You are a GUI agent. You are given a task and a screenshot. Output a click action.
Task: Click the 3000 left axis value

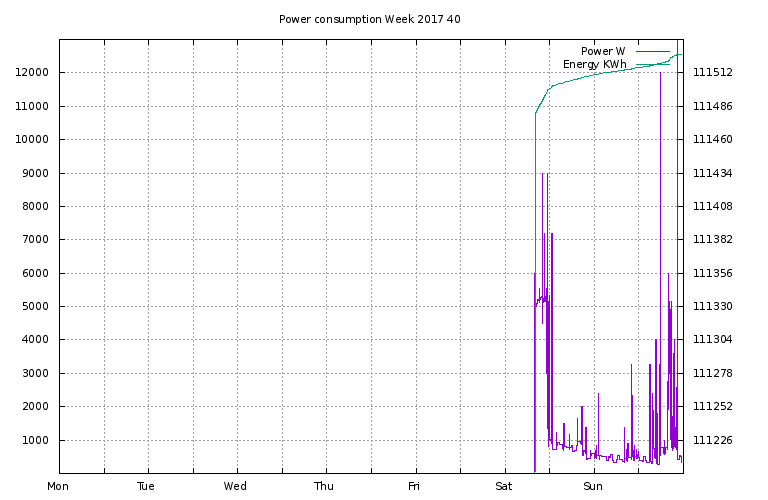tap(35, 373)
